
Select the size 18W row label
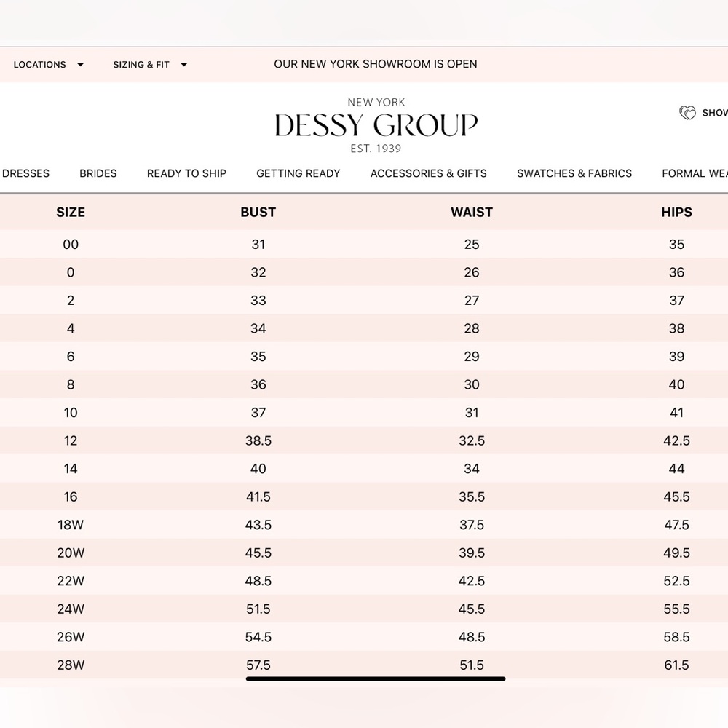(71, 525)
